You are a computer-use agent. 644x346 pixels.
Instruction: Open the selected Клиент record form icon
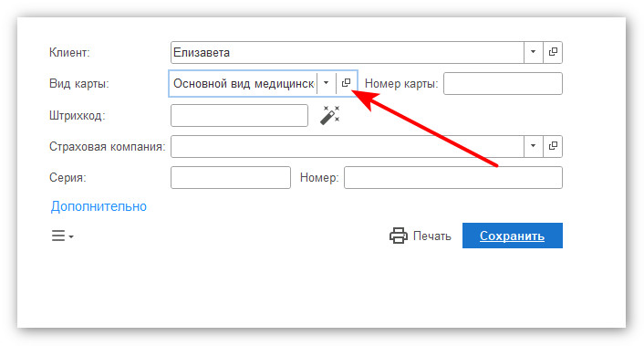[x=553, y=52]
